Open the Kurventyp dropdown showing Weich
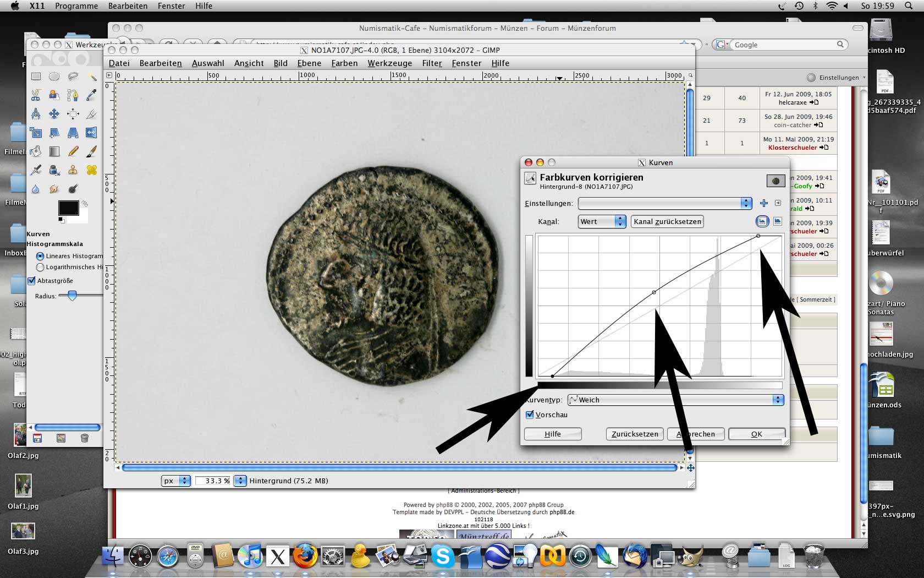The width and height of the screenshot is (924, 578). point(675,400)
